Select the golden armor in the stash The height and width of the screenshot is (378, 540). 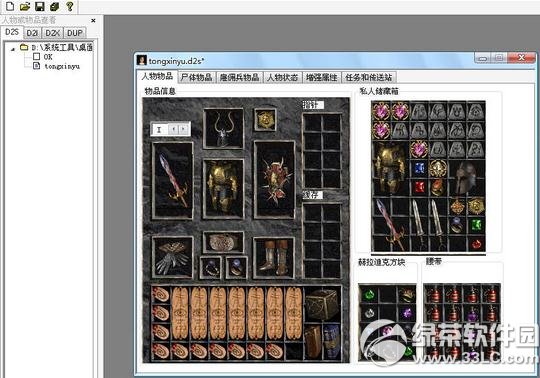pyautogui.click(x=390, y=168)
